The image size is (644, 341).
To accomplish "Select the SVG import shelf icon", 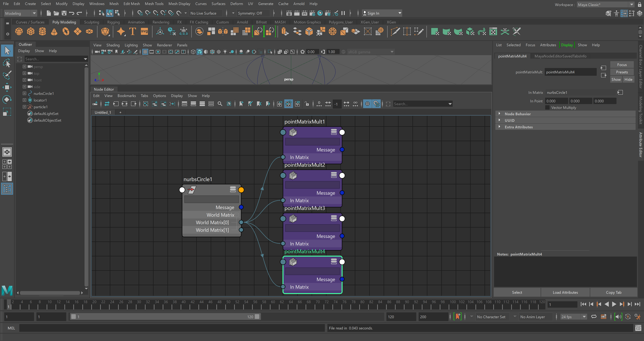I will pos(144,32).
